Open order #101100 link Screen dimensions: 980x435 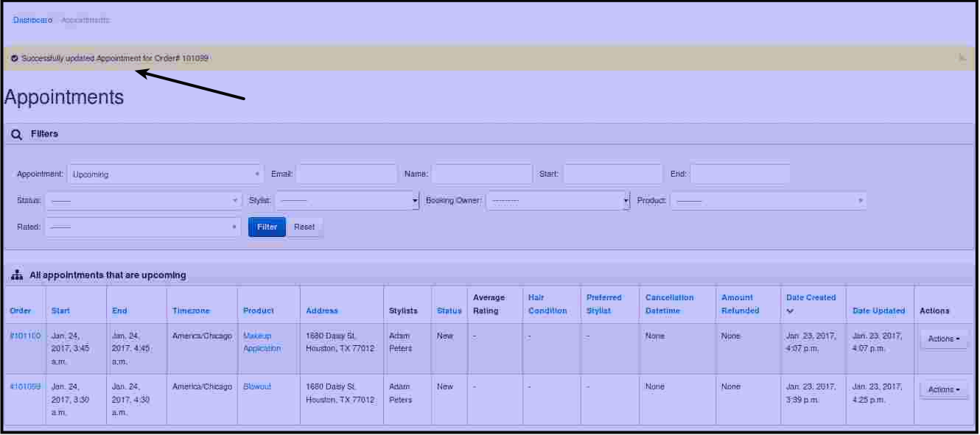click(x=25, y=336)
